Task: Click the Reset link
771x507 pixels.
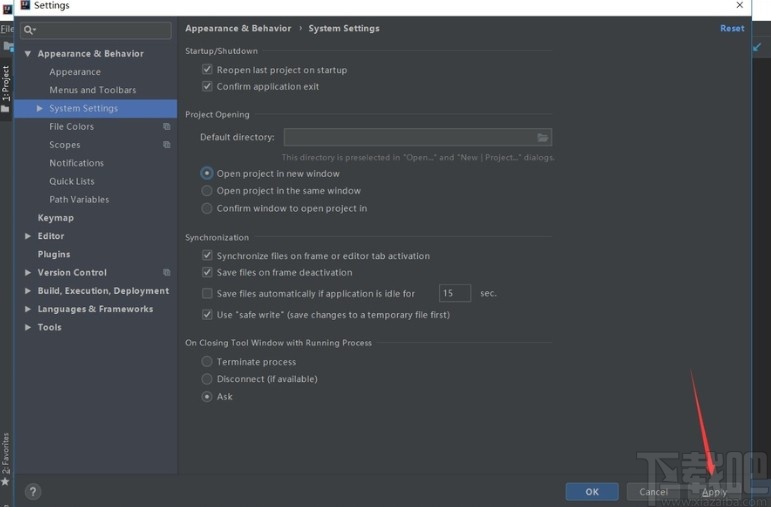Action: (x=732, y=28)
